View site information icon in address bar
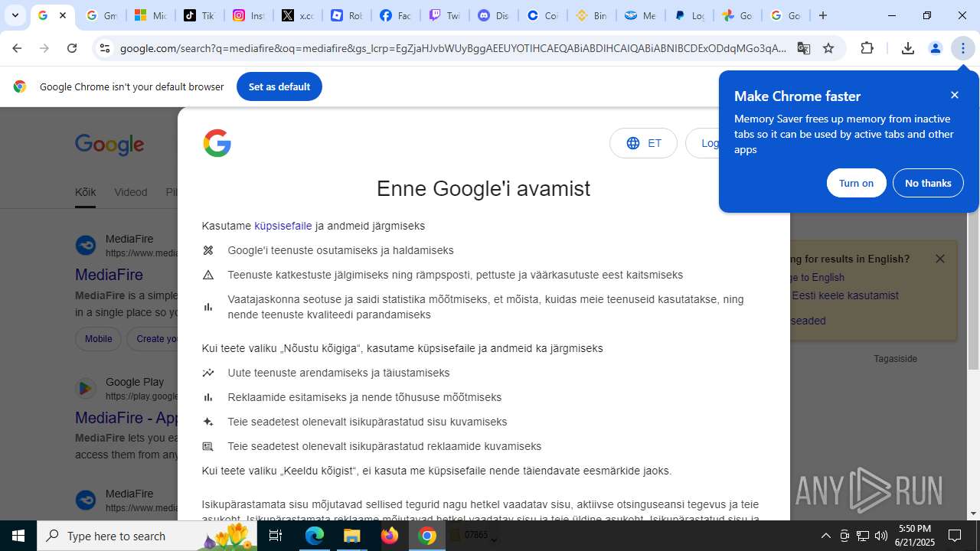 [105, 48]
